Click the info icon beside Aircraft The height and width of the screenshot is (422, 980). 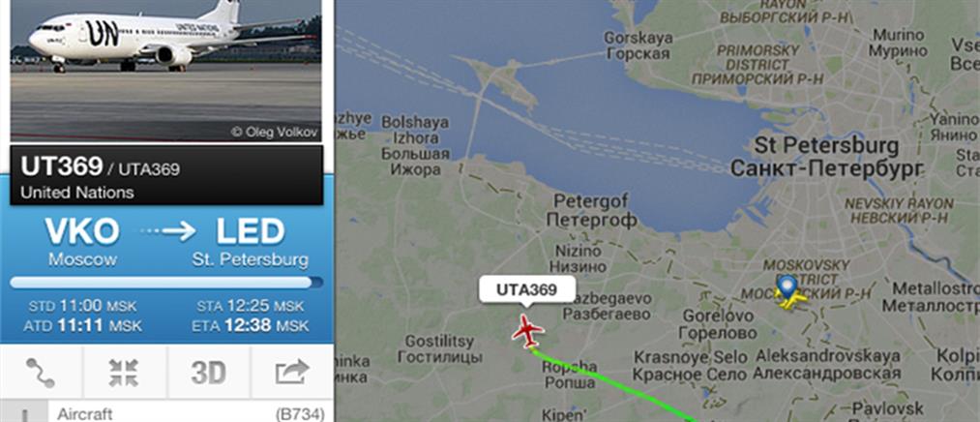point(24,412)
